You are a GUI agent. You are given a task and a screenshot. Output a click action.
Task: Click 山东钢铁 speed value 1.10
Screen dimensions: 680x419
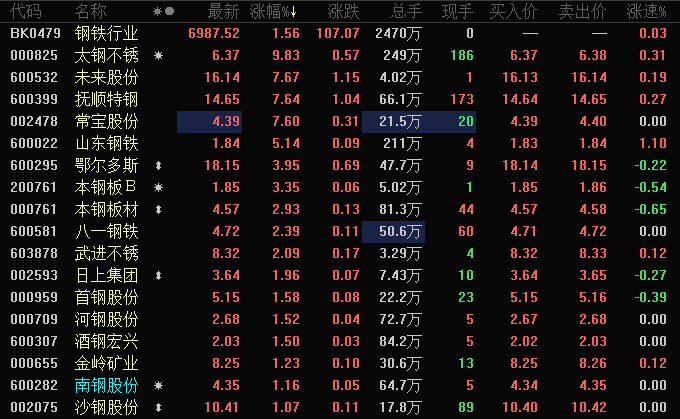click(653, 143)
